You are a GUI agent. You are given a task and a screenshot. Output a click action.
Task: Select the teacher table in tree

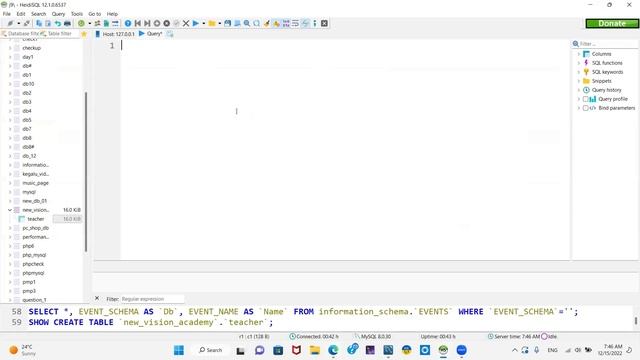point(36,219)
